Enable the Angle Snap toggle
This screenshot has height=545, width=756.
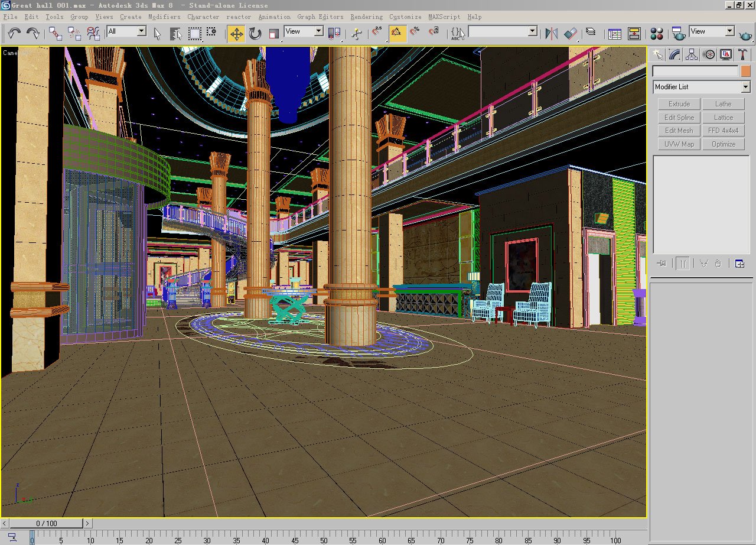[x=398, y=33]
